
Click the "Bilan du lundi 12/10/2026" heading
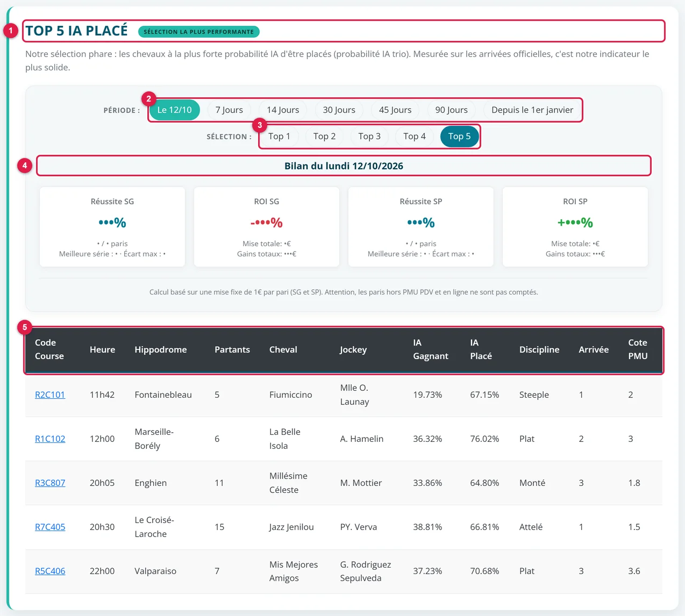[x=344, y=166]
